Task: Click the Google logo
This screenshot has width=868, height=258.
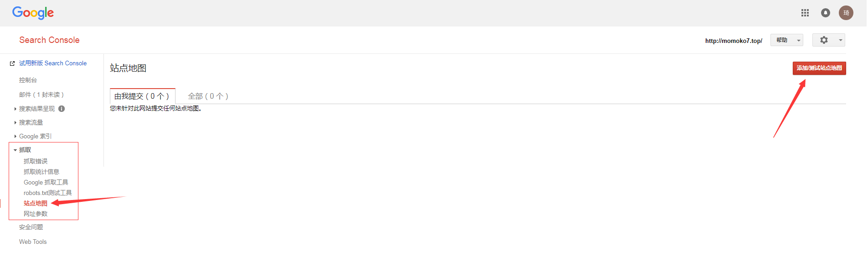Action: coord(33,13)
